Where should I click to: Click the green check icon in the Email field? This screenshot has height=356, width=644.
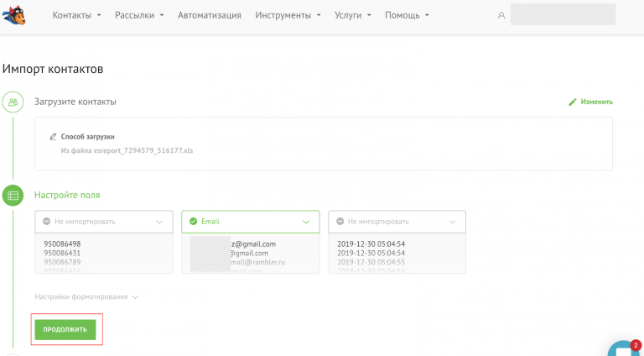tap(193, 222)
